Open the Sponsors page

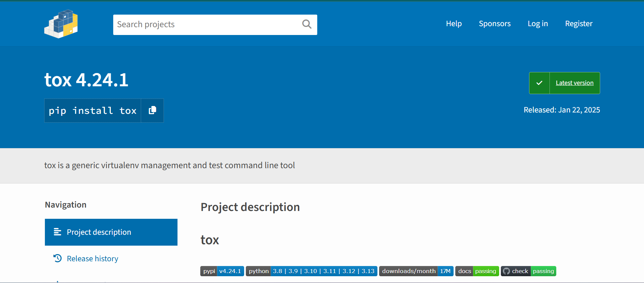pyautogui.click(x=495, y=23)
